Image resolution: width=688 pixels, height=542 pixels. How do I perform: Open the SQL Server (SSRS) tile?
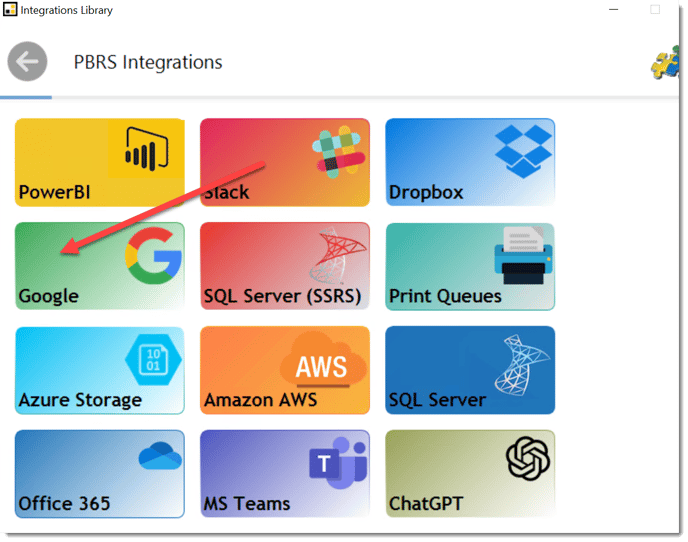point(285,266)
